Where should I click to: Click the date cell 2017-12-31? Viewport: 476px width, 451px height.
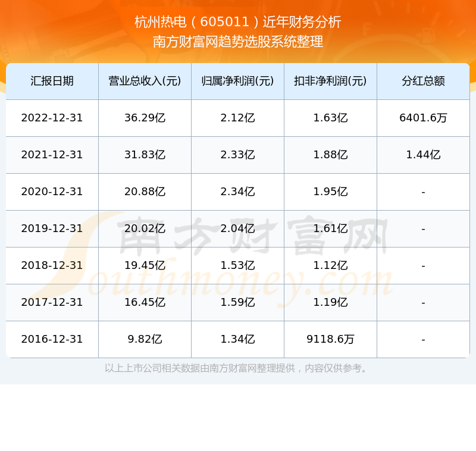point(52,302)
